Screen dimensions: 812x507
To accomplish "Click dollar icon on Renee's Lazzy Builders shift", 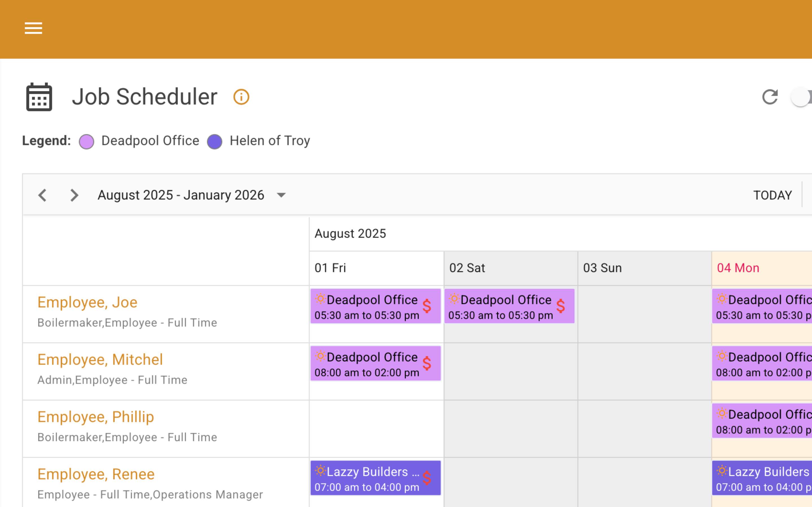I will (x=427, y=478).
